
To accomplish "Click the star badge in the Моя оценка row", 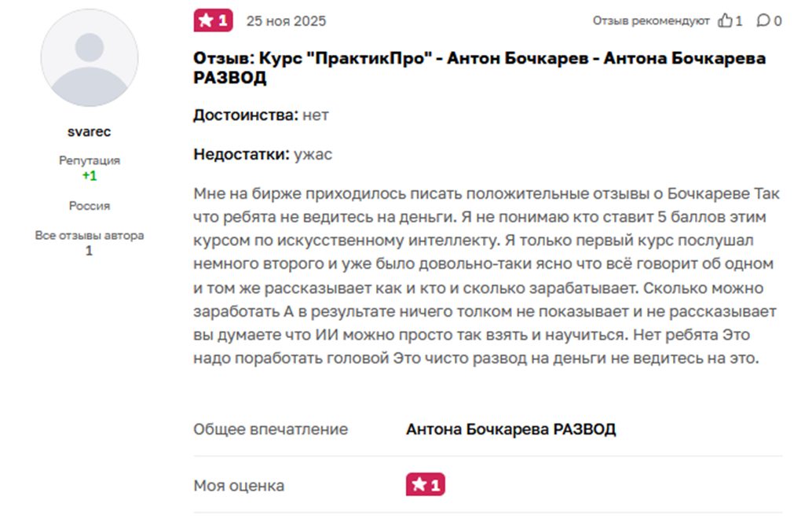I will coord(425,485).
